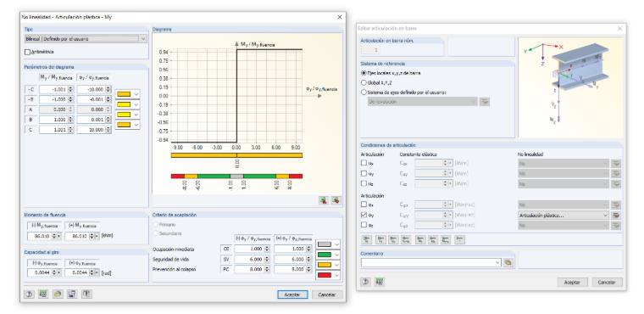This screenshot has width=644, height=314.
Task: Click the first hinge preset icon in the row
Action: pos(366,239)
